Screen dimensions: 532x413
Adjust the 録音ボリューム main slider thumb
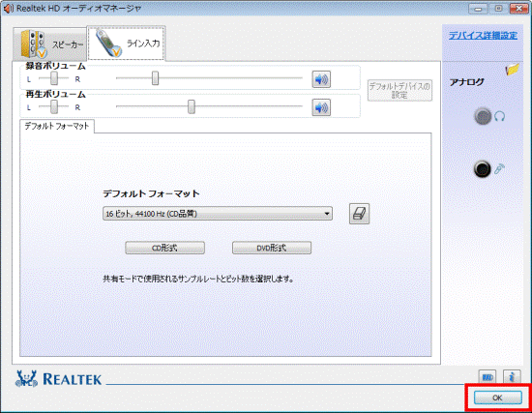[155, 78]
